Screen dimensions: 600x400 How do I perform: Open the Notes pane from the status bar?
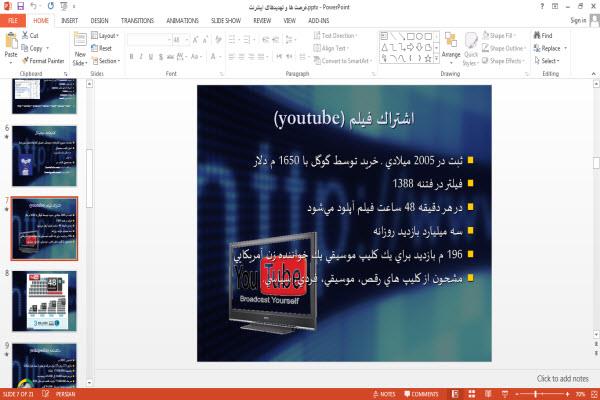pos(385,394)
